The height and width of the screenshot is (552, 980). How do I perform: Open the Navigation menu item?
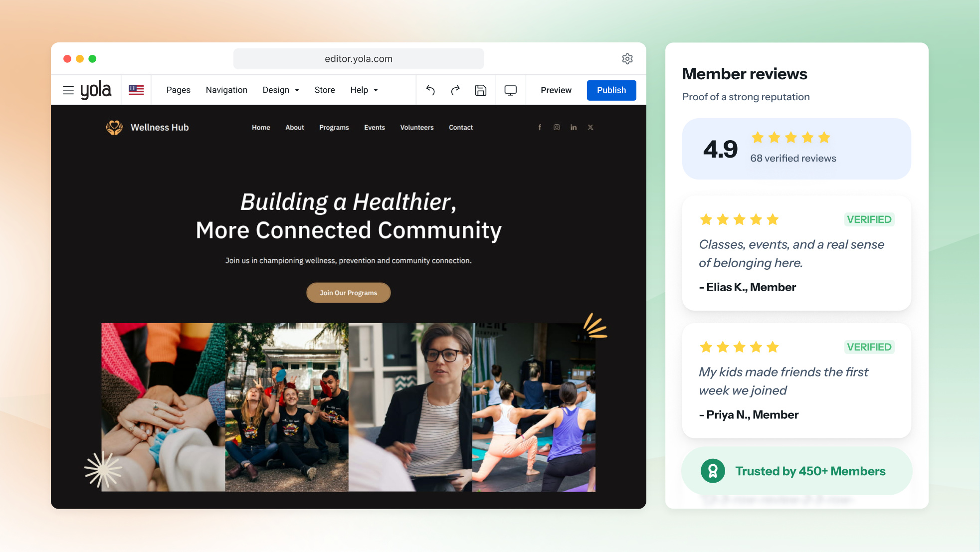point(226,90)
